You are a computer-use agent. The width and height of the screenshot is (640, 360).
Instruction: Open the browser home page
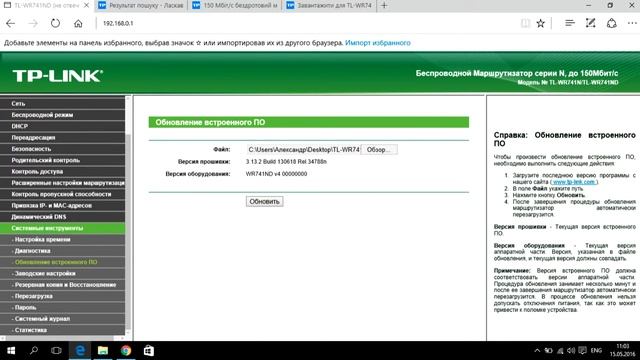pos(78,24)
